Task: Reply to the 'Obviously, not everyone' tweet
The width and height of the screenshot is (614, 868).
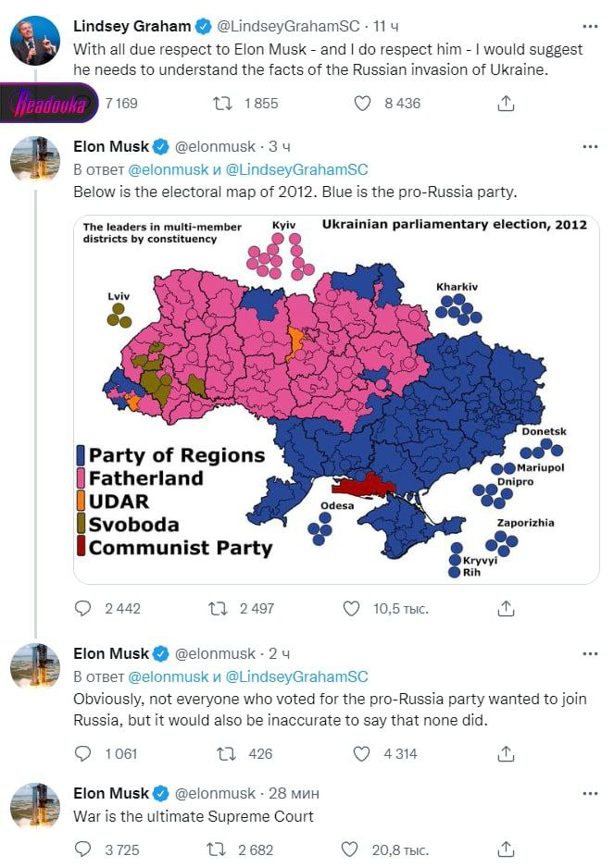Action: pos(83,753)
